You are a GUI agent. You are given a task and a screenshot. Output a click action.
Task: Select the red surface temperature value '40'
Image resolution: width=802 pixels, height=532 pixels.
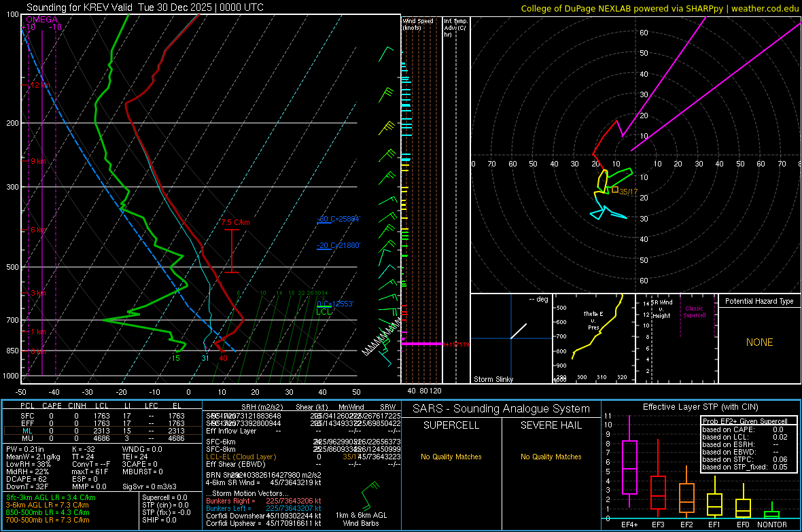coord(223,358)
